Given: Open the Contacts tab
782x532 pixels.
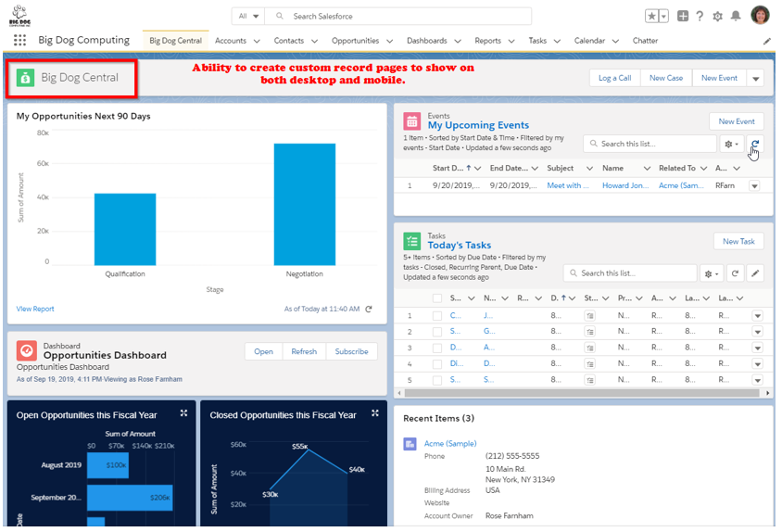Looking at the screenshot, I should click(x=289, y=41).
